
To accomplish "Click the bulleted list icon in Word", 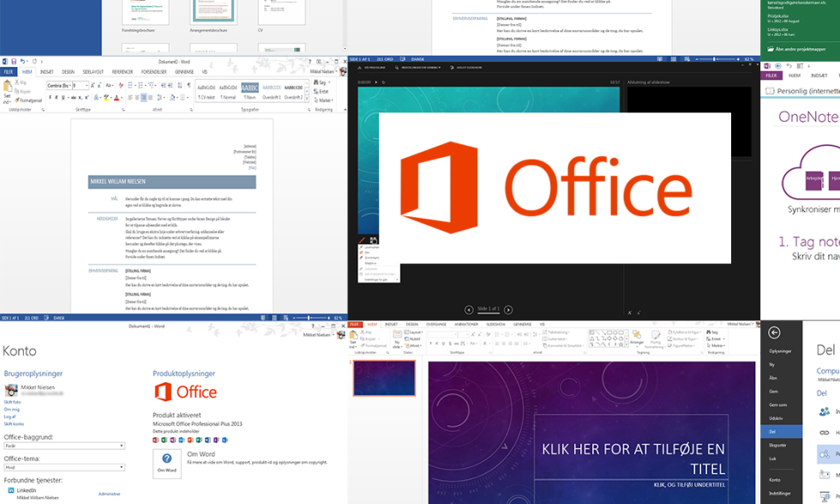I will click(130, 85).
